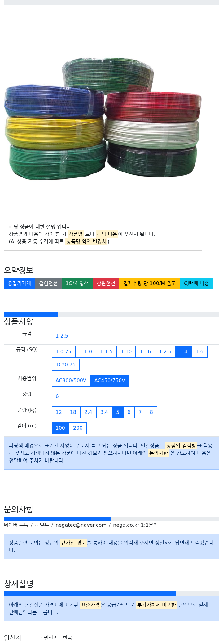
Task: Choose the 200 m length option
Action: 78,428
